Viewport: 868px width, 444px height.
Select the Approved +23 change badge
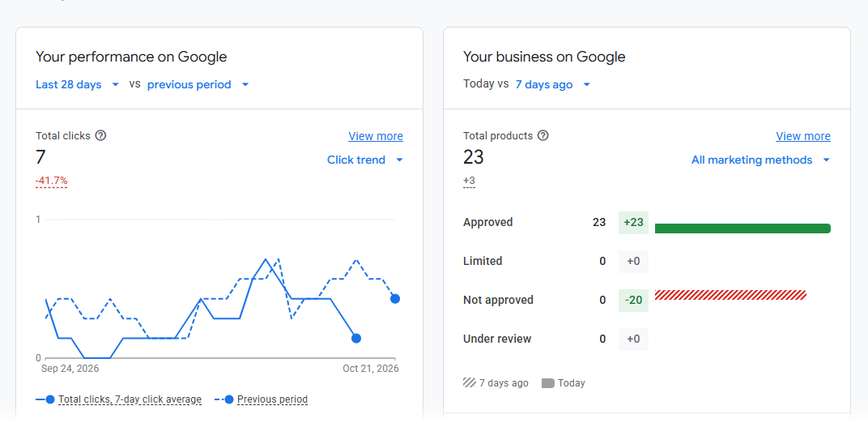(633, 223)
